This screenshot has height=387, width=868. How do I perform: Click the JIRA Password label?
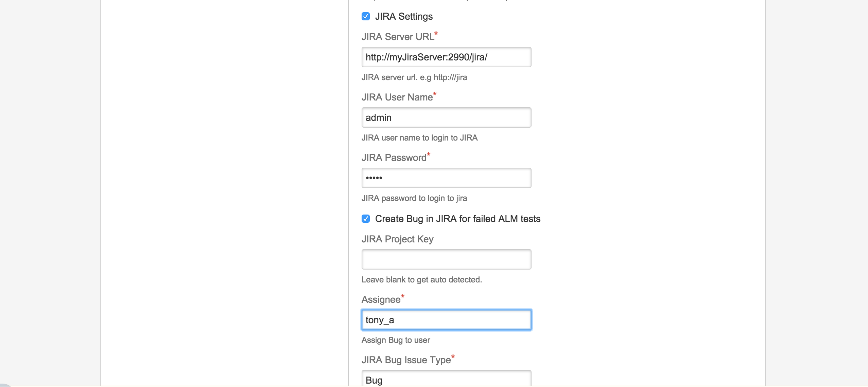[394, 158]
